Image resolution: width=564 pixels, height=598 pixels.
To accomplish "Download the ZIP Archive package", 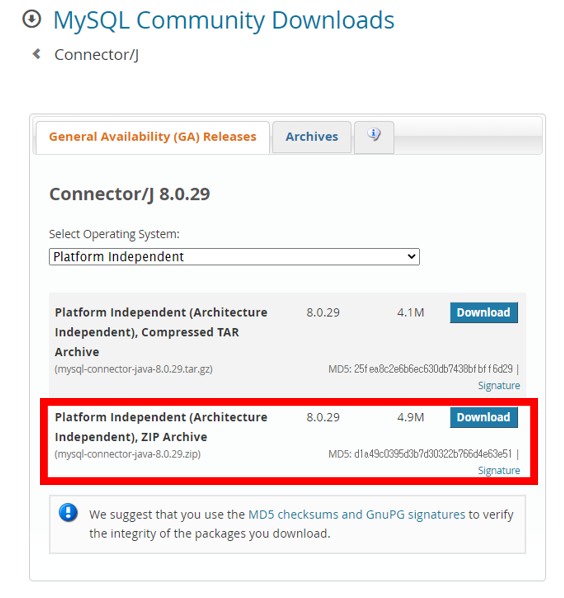I will coord(484,417).
